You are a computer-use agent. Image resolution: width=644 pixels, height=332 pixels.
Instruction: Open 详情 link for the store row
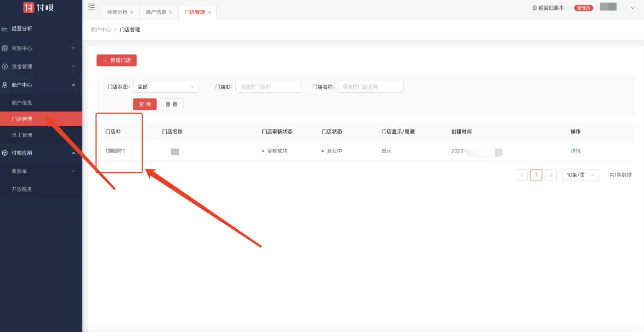point(575,151)
